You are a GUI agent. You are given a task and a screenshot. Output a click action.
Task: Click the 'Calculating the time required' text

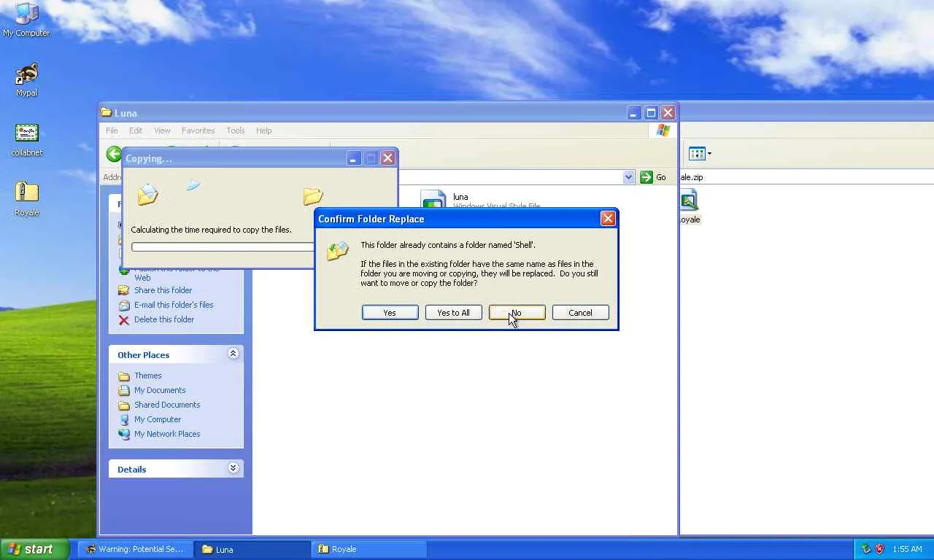click(211, 230)
